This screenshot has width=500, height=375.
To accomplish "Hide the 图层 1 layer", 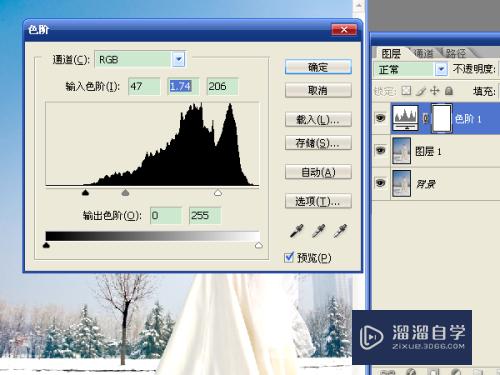I will click(380, 151).
